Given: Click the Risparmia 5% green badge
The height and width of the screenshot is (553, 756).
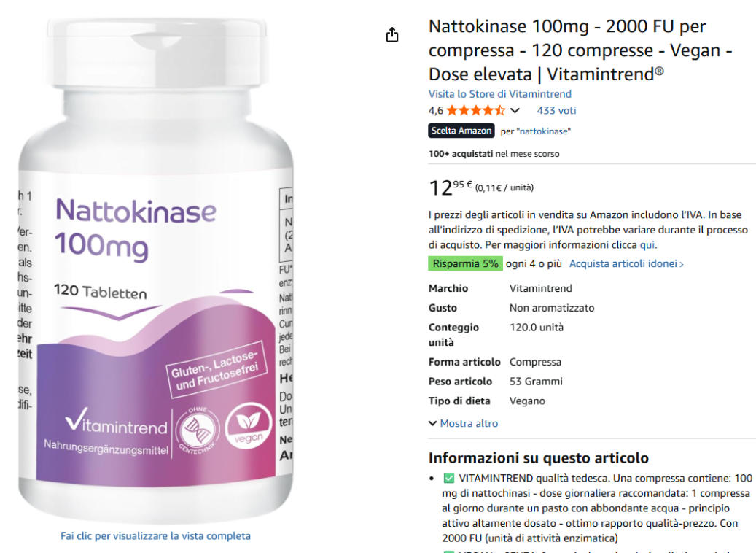Looking at the screenshot, I should (465, 263).
